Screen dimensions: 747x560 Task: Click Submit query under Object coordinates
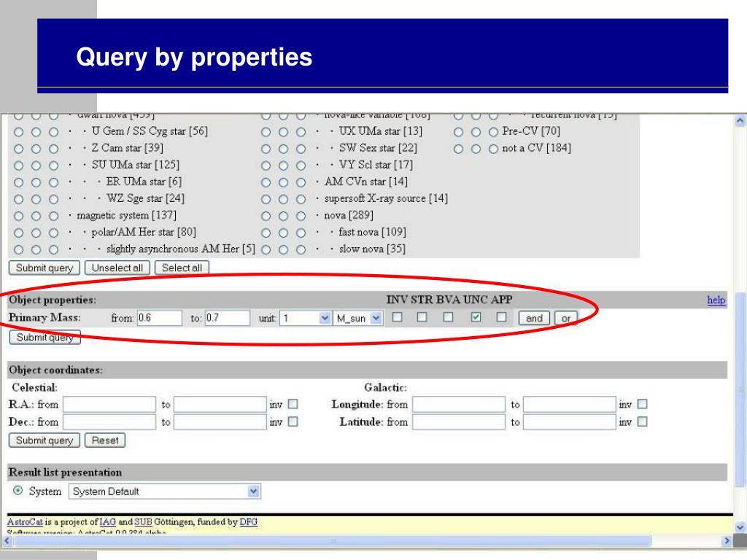coord(44,440)
